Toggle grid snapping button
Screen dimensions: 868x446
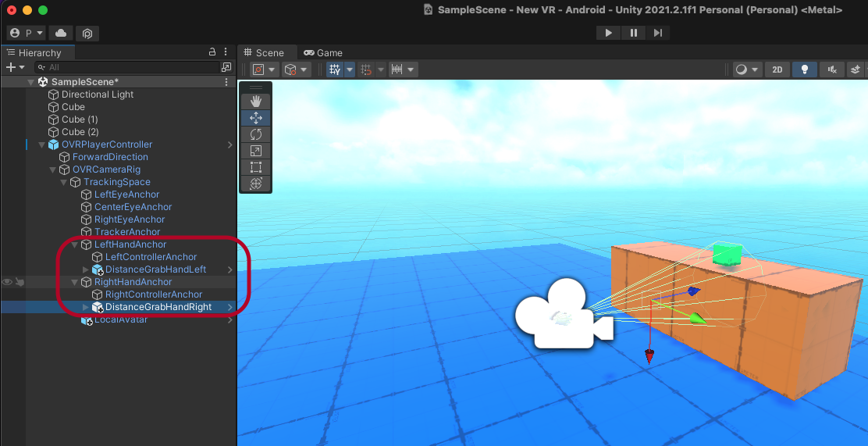[366, 70]
